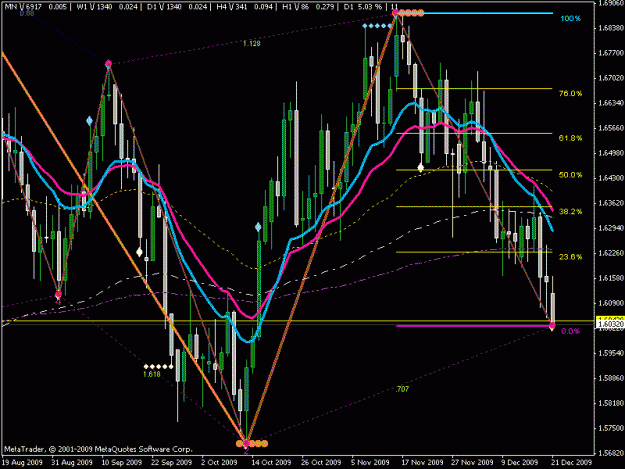Image resolution: width=625 pixels, height=469 pixels.
Task: Click the 17 Nov 2009 date label
Action: [422, 462]
